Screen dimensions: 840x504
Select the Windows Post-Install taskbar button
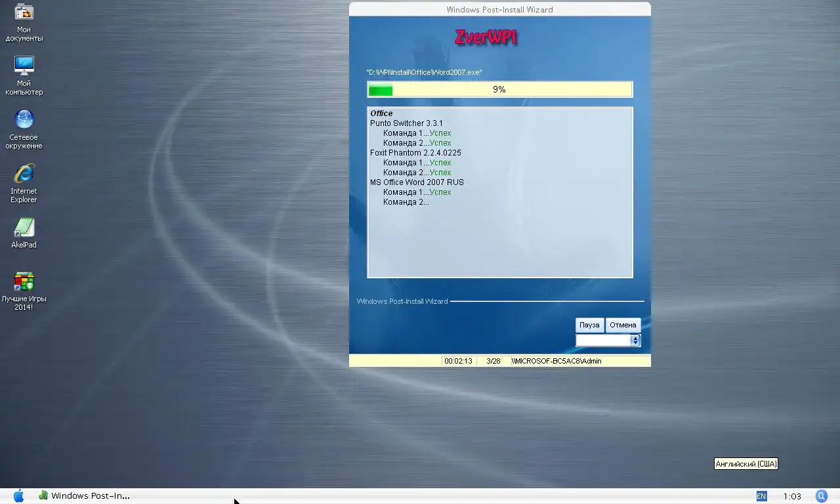pyautogui.click(x=84, y=496)
